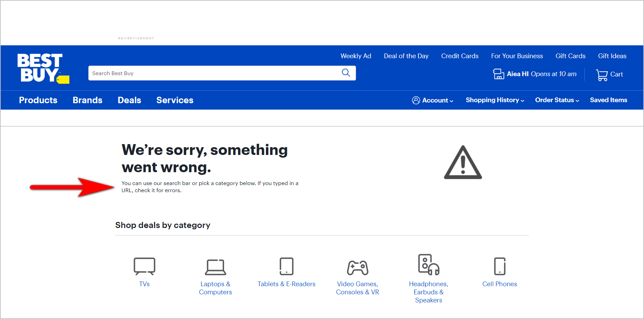Click the search magnifying glass icon
Image resolution: width=644 pixels, height=319 pixels.
click(346, 73)
